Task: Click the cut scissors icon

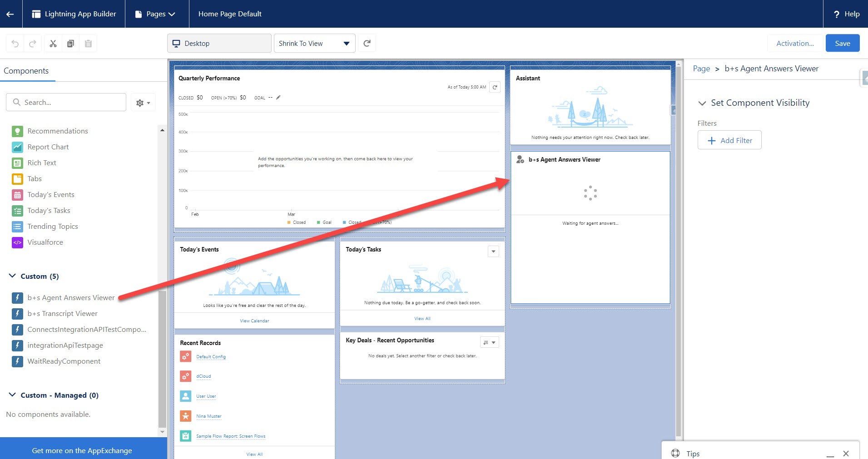Action: coord(53,44)
